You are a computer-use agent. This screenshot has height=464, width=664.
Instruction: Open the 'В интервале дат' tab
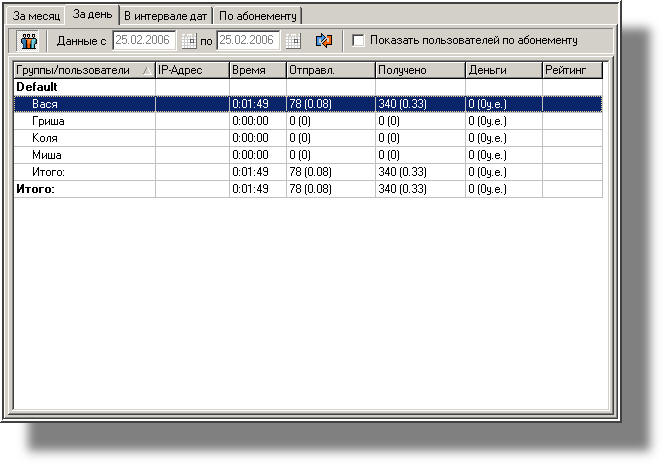tap(165, 16)
